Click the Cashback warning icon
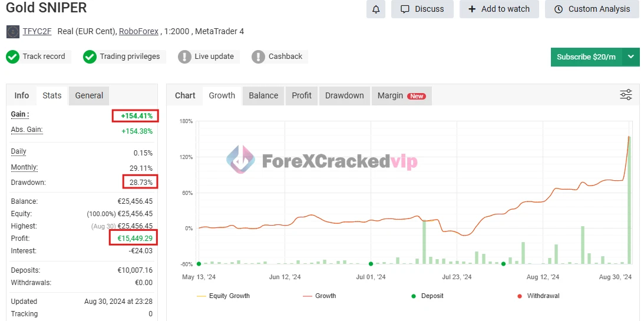This screenshot has height=321, width=644. point(258,57)
